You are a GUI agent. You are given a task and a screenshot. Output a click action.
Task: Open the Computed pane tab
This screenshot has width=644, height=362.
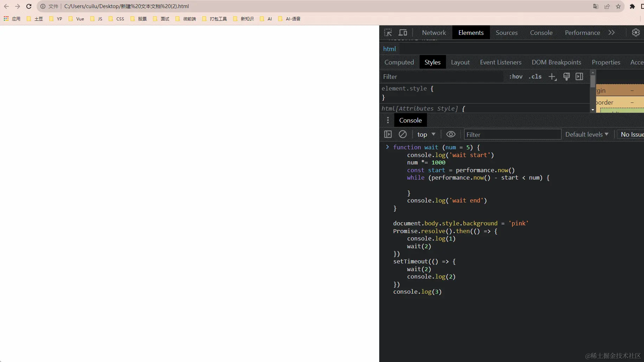tap(399, 62)
